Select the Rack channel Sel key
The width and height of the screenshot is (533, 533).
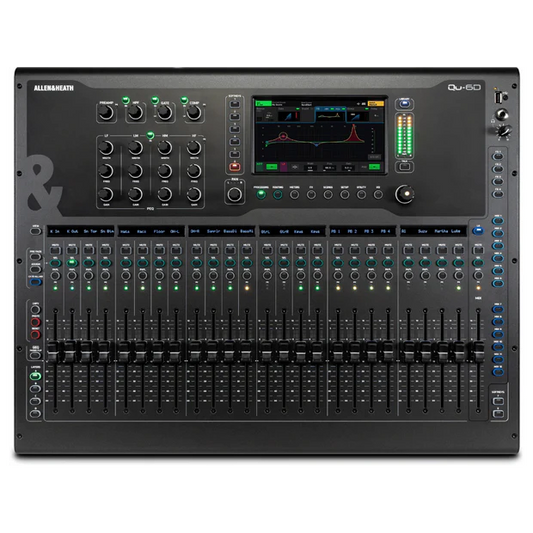click(142, 263)
